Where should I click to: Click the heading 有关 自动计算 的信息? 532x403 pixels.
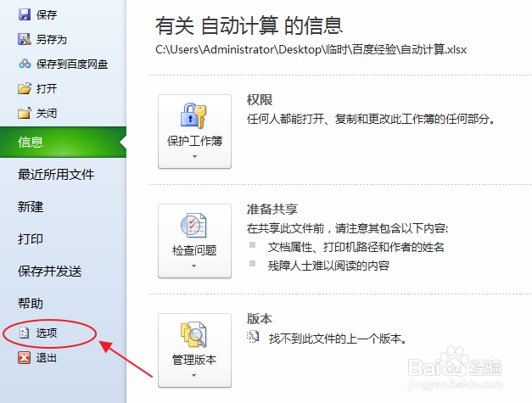249,25
